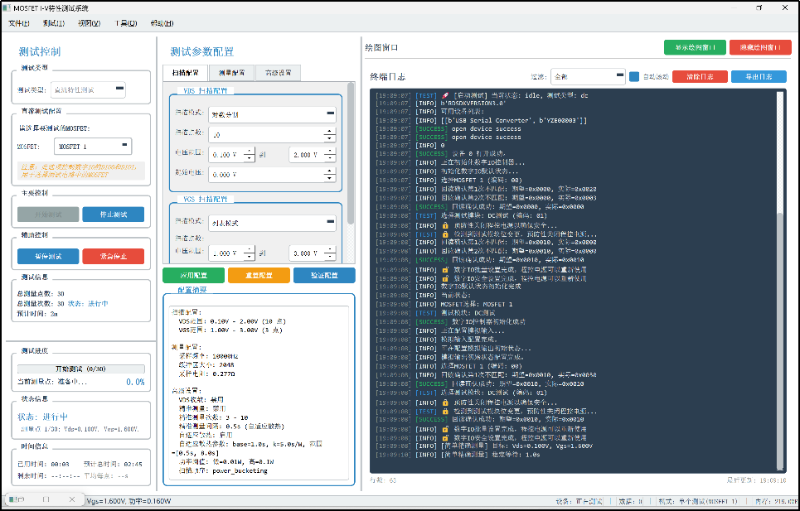
Task: Open the 工具 (Tools) menu
Action: coord(126,23)
